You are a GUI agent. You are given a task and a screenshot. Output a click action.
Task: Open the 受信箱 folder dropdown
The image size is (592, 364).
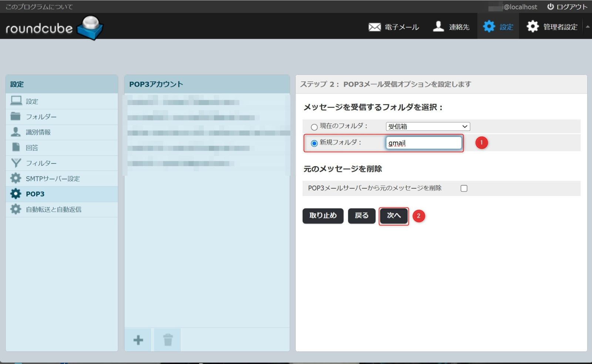coord(428,127)
